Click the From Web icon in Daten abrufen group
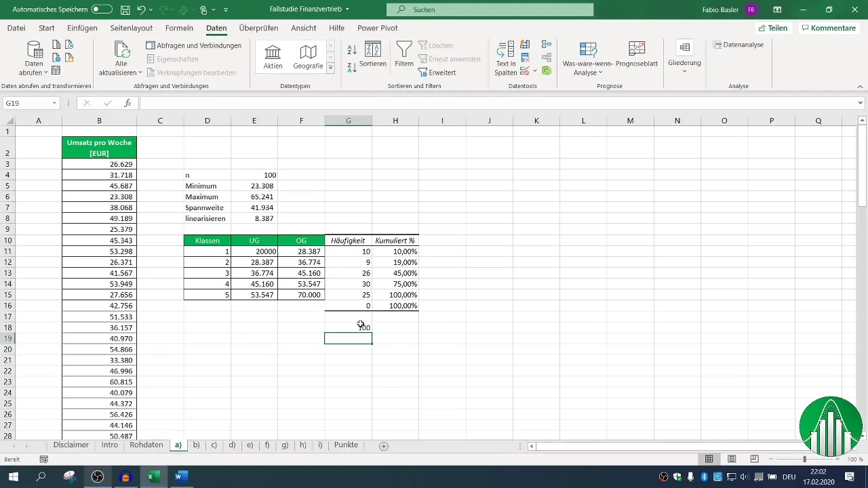This screenshot has height=488, width=868. click(57, 58)
